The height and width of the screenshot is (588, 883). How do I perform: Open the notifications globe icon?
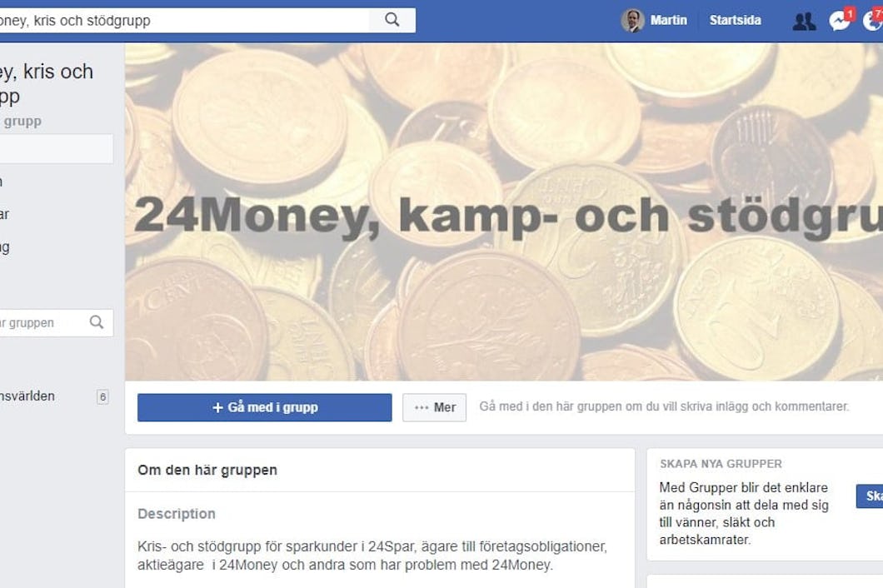coord(873,22)
